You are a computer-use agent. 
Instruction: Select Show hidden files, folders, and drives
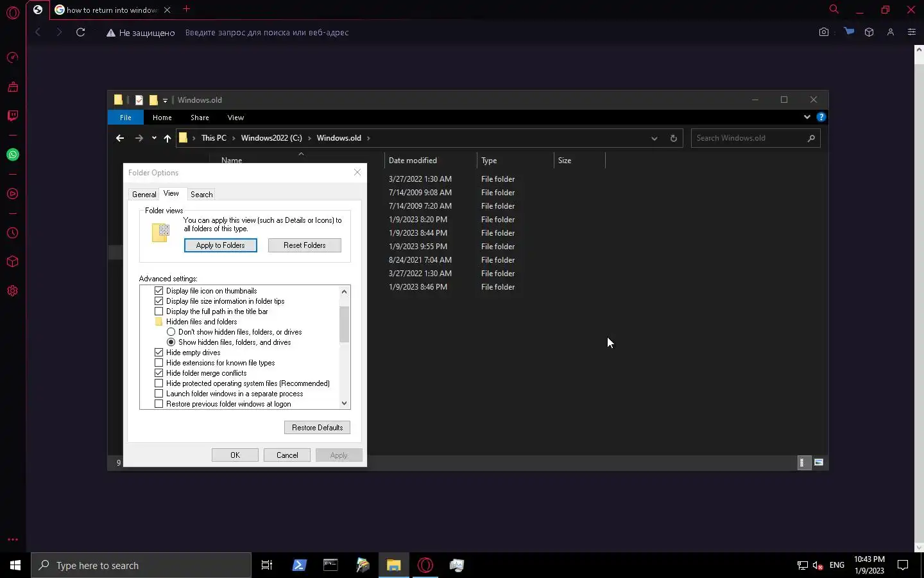pos(171,342)
